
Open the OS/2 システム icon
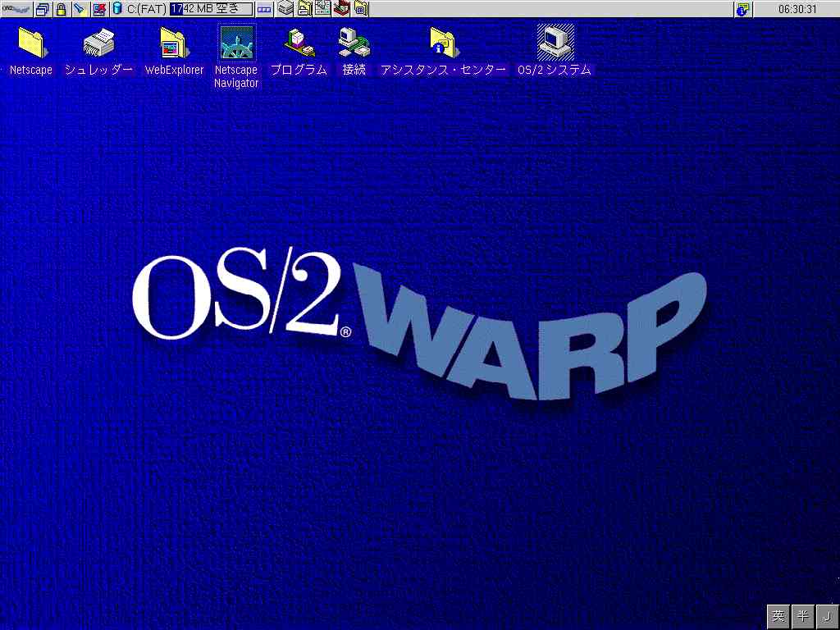(555, 43)
